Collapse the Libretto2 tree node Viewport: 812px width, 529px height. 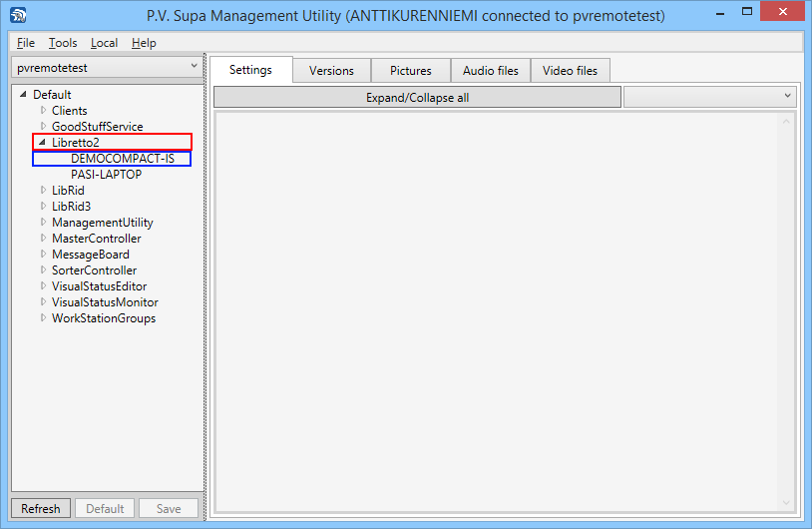tap(43, 143)
